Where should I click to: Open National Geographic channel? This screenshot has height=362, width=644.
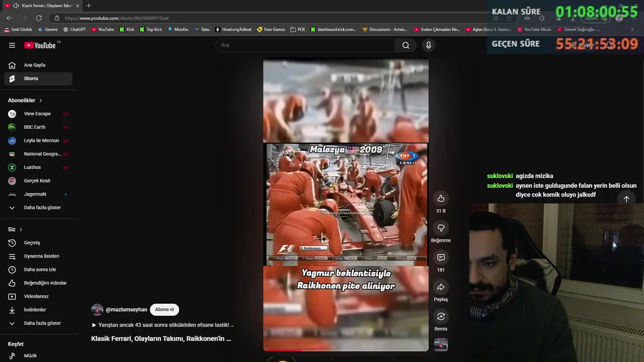tap(38, 154)
